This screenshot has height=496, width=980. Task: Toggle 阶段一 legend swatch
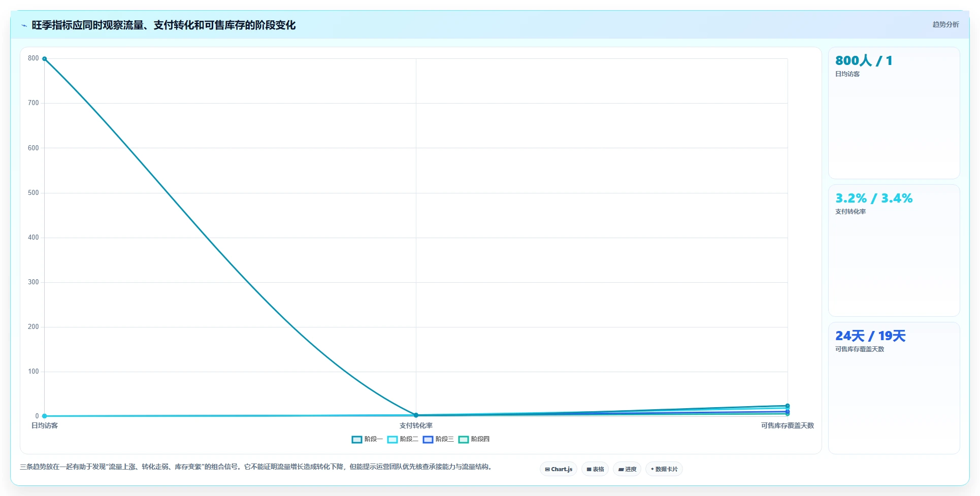point(357,439)
